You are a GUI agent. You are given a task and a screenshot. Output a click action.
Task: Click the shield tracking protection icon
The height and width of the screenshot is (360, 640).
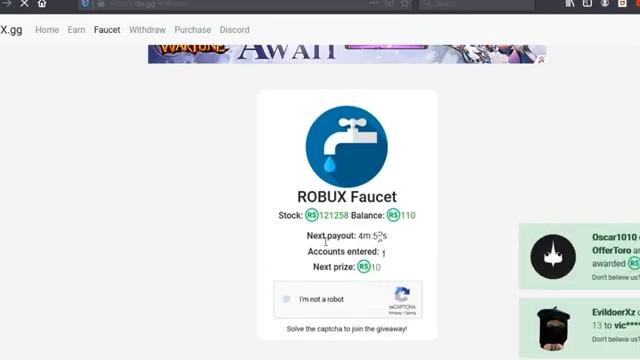(85, 4)
